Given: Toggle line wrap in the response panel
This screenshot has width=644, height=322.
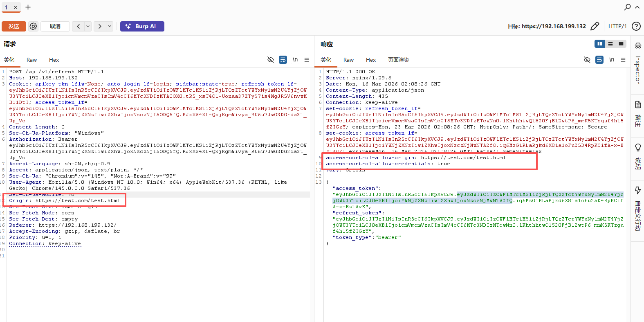Looking at the screenshot, I should pyautogui.click(x=599, y=60).
